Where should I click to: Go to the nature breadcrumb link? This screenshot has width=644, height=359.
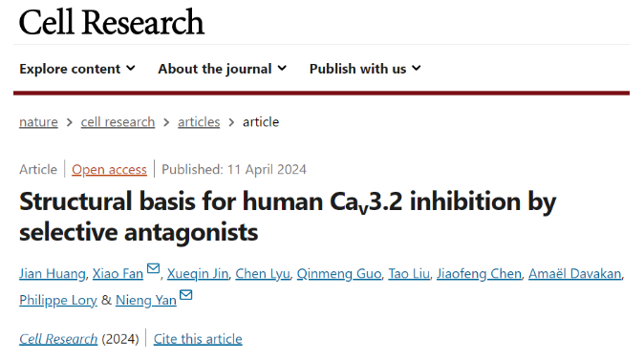click(x=38, y=122)
